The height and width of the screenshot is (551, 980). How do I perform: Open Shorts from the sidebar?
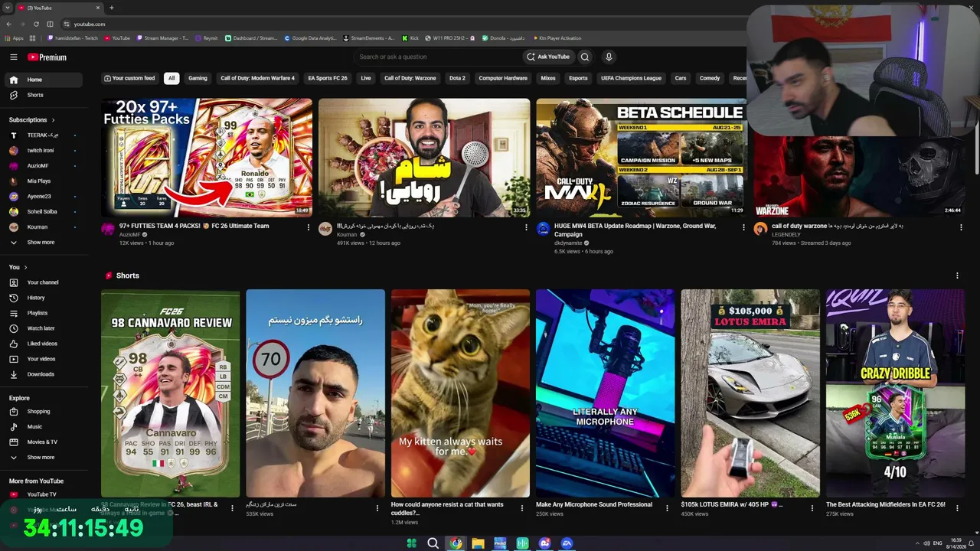click(43, 95)
